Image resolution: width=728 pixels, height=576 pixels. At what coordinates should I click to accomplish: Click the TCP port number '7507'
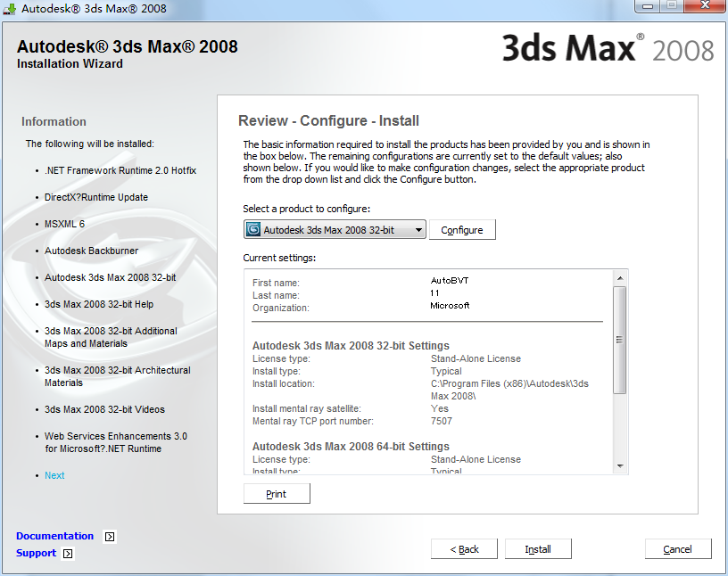coord(441,421)
